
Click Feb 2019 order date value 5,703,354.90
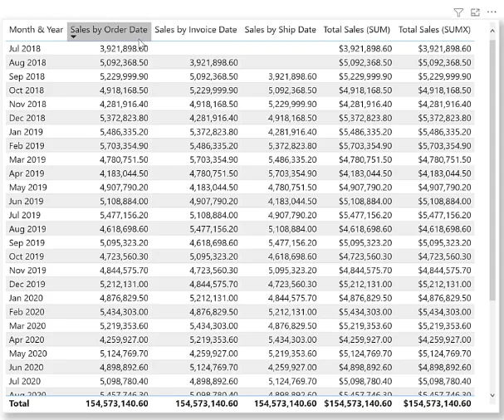pos(124,146)
